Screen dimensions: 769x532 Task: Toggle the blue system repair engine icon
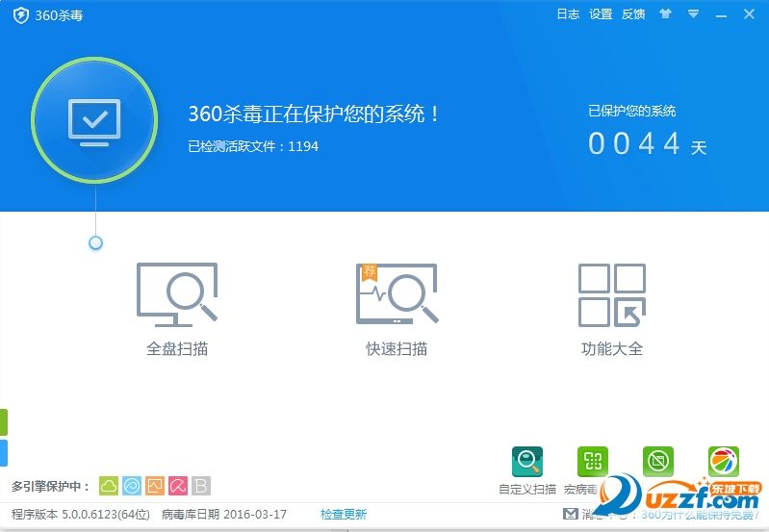(x=132, y=486)
